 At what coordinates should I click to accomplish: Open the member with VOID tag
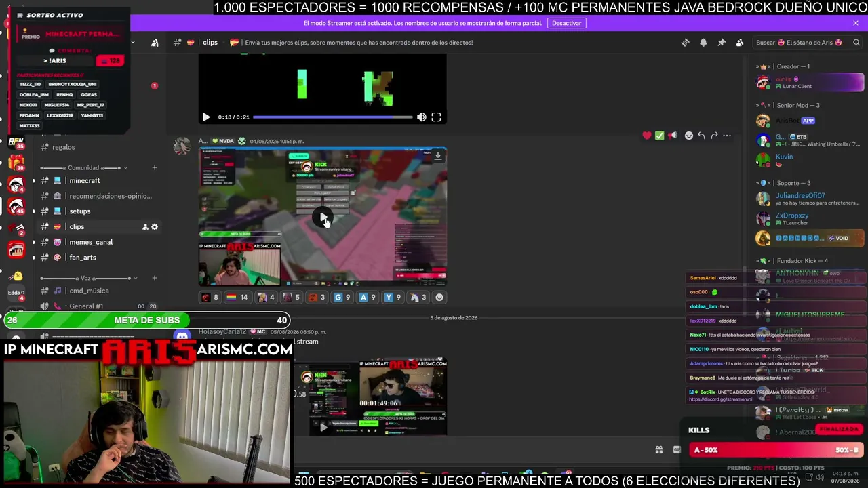810,239
